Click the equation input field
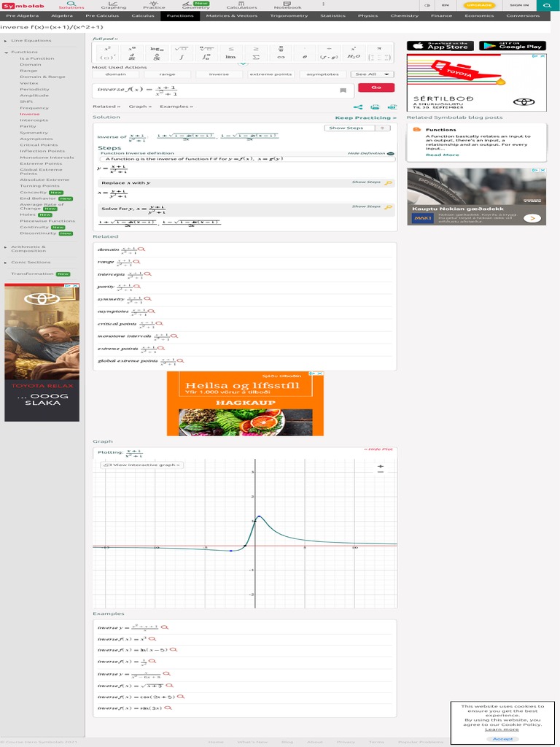 coord(223,90)
